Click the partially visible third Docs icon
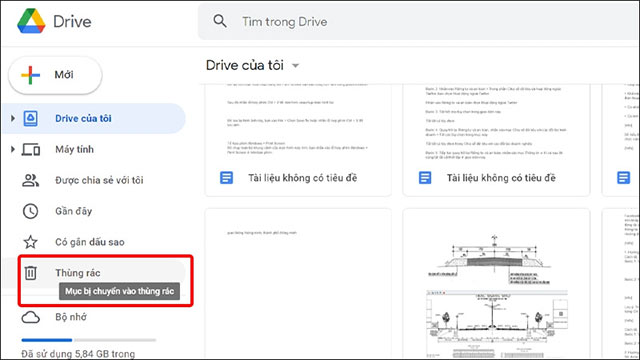640x360 pixels. click(x=623, y=178)
